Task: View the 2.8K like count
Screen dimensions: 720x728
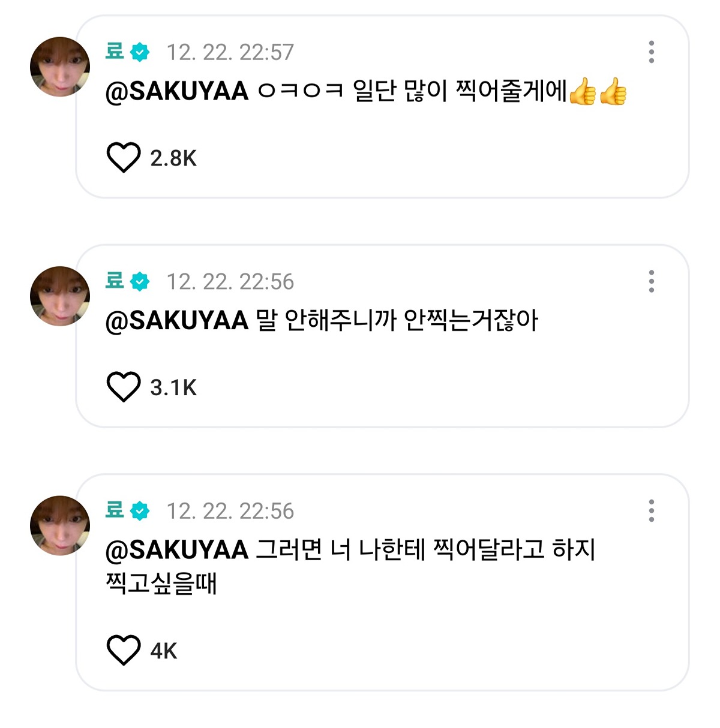Action: (173, 158)
